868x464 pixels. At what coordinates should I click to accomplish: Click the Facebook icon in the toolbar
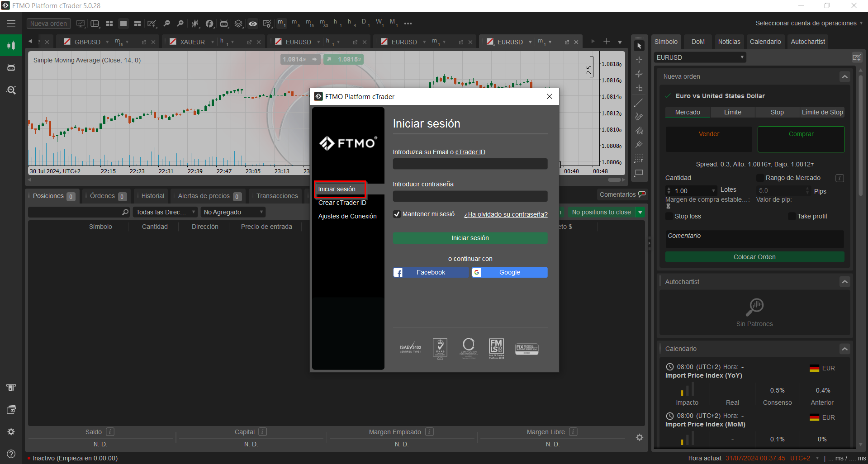coord(209,24)
